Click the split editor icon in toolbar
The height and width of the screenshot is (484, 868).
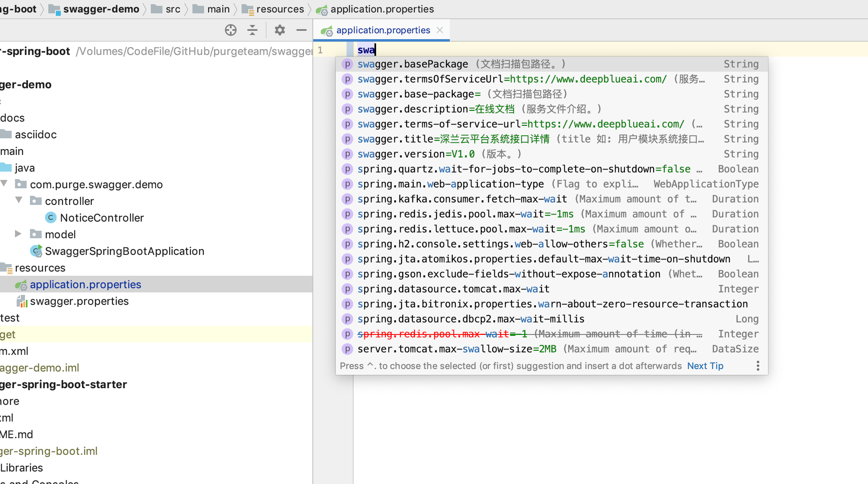coord(252,30)
